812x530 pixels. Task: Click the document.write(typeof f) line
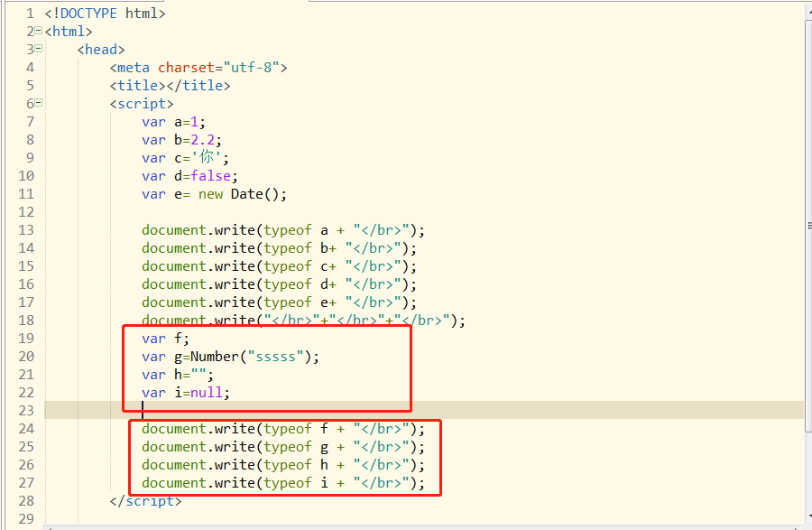[x=283, y=429]
